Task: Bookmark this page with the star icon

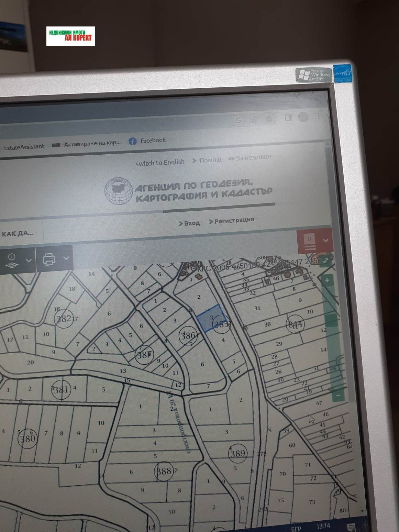Action: click(269, 119)
